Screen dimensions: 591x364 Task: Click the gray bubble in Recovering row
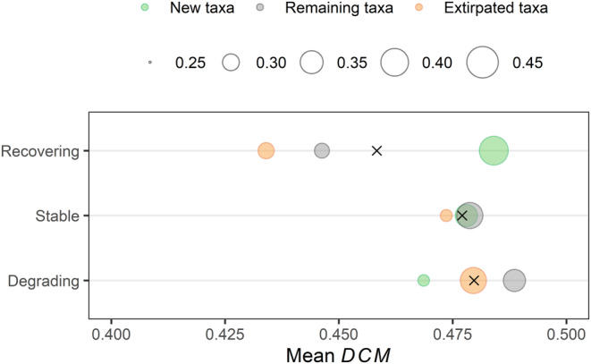point(322,150)
